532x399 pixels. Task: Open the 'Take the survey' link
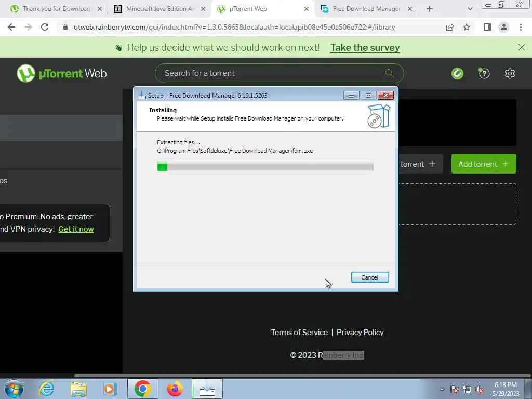365,47
